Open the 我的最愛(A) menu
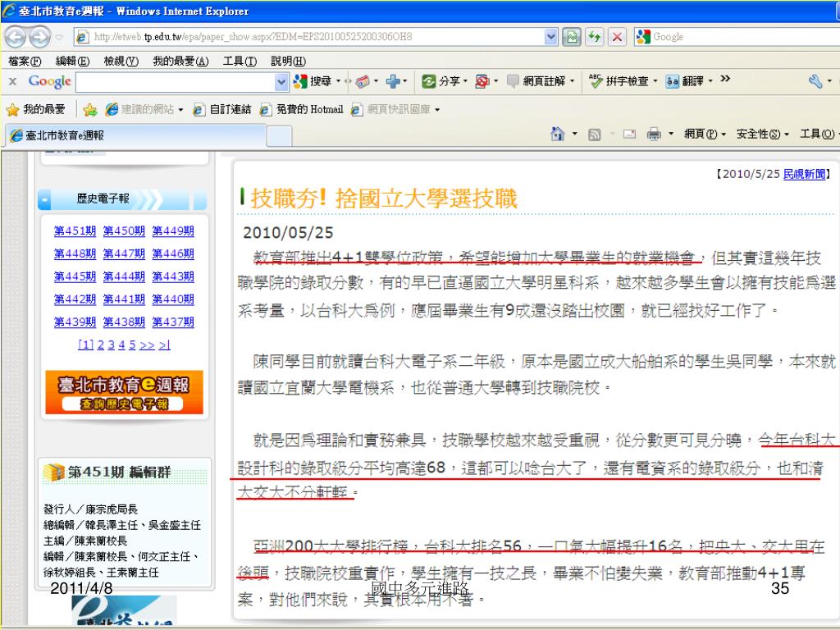Viewport: 840px width, 630px height. click(x=180, y=61)
